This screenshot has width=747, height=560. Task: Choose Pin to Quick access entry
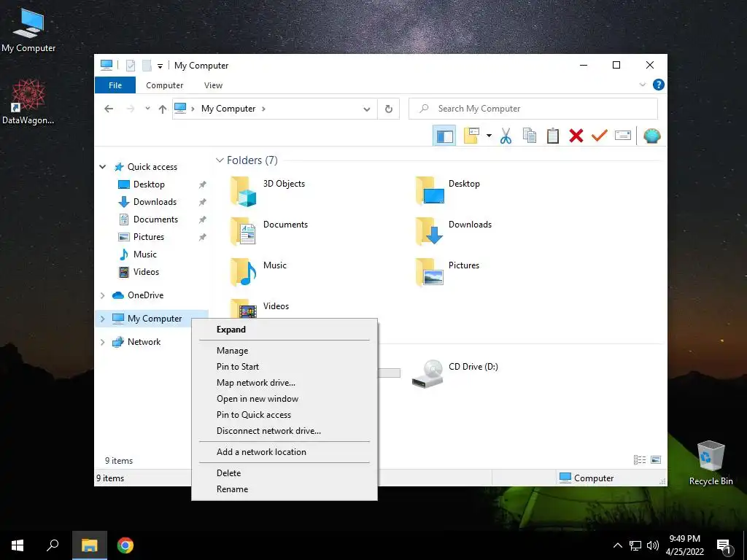coord(285,415)
